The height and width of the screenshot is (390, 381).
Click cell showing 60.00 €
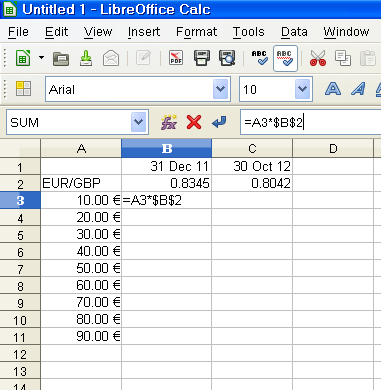pos(81,285)
